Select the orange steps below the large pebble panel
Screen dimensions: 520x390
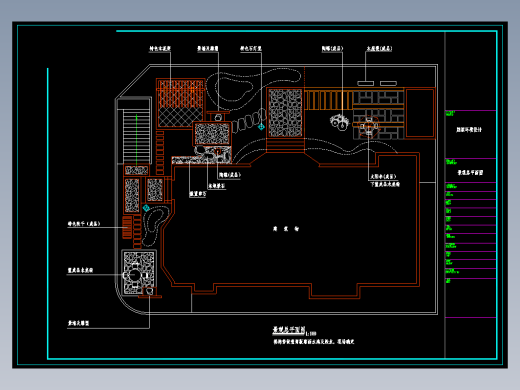[285, 146]
